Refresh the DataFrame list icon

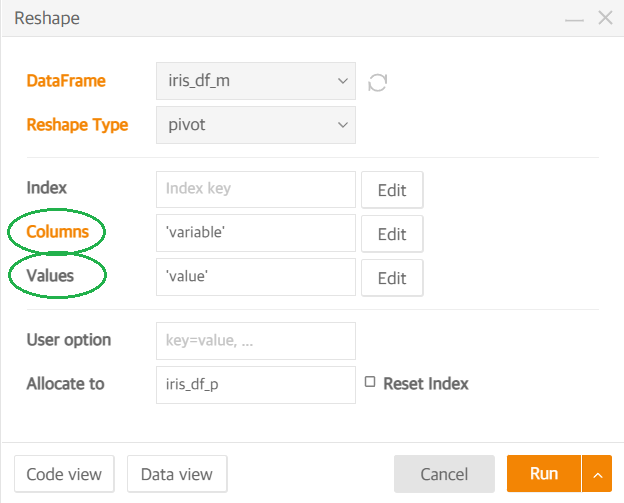coord(377,82)
